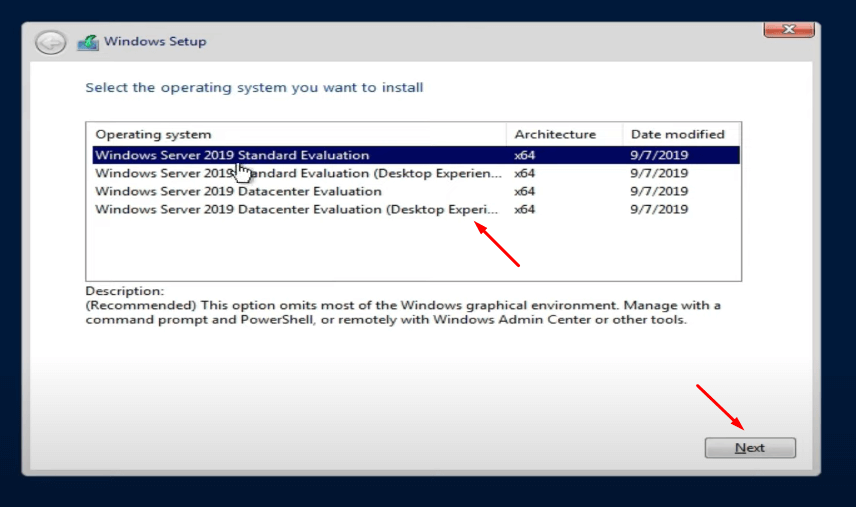Select Datacenter Evaluation (Desktop Experience) row
The image size is (856, 507).
[x=416, y=209]
